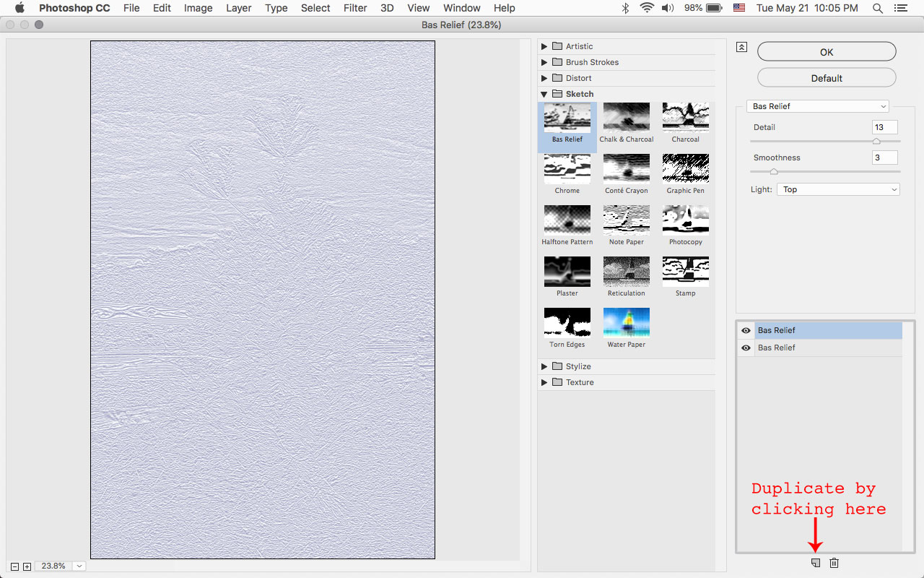Viewport: 924px width, 578px height.
Task: Click the zoom out minus button
Action: 15,566
